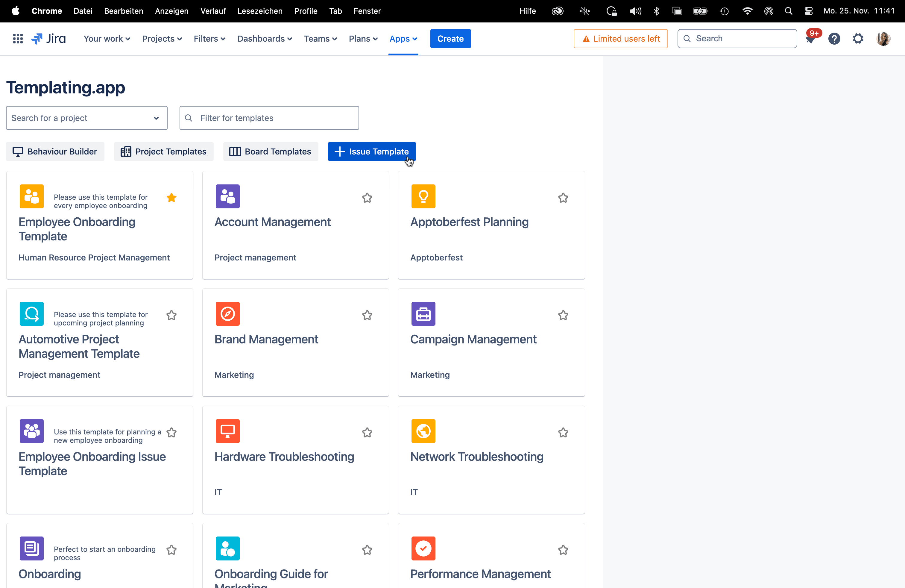Open the Jira help question mark icon

(834, 38)
